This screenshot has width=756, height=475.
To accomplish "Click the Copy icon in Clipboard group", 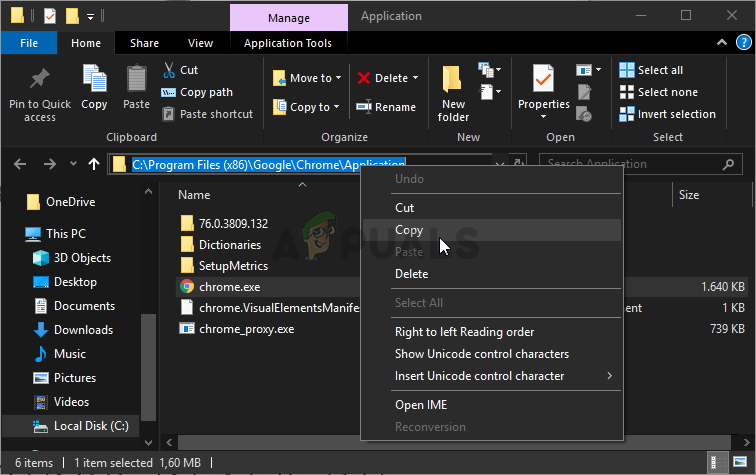I will coord(94,78).
